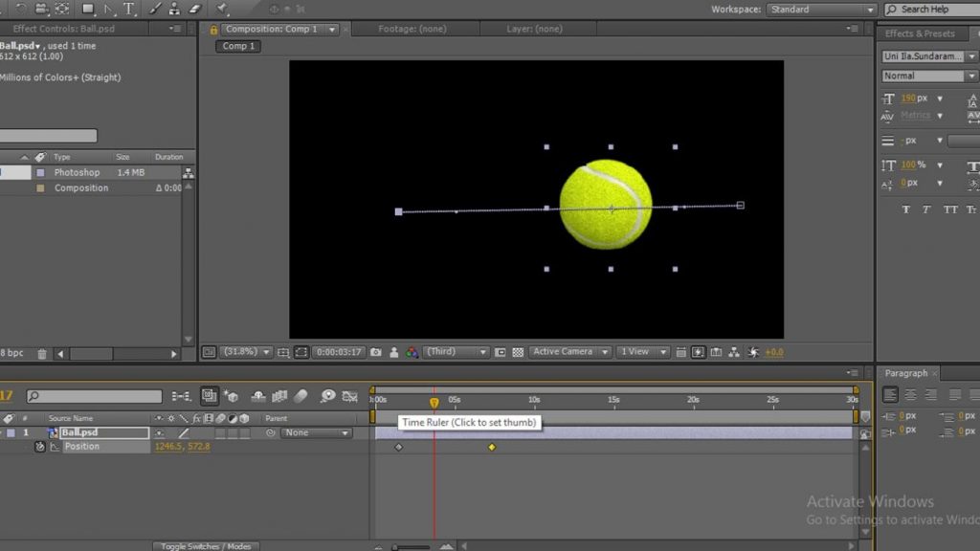Select the Horizontal Type tool

128,9
